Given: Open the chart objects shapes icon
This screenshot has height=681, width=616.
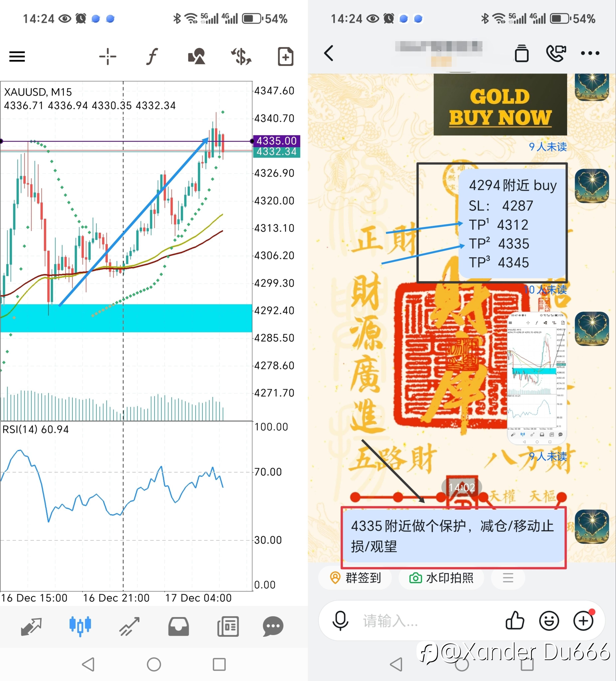Looking at the screenshot, I should click(x=197, y=56).
